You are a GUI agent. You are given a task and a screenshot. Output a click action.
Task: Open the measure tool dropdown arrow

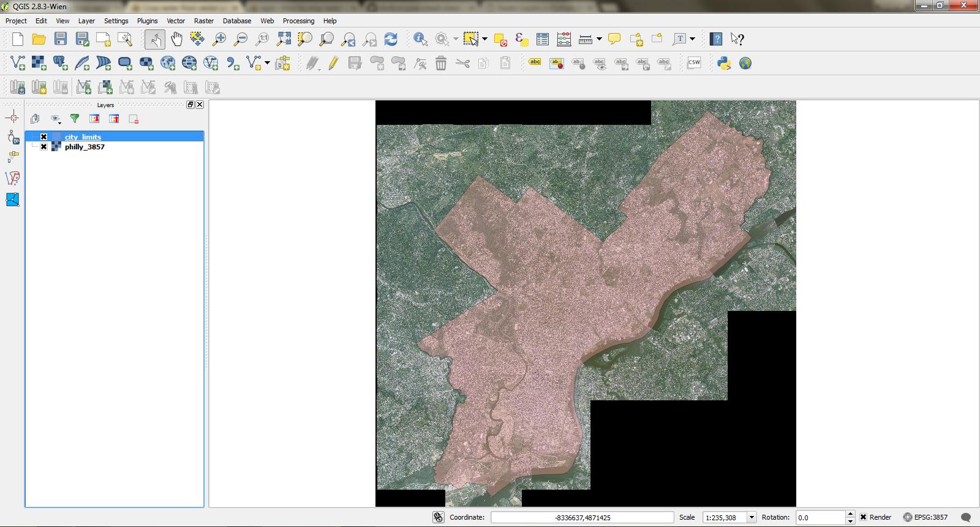(599, 40)
